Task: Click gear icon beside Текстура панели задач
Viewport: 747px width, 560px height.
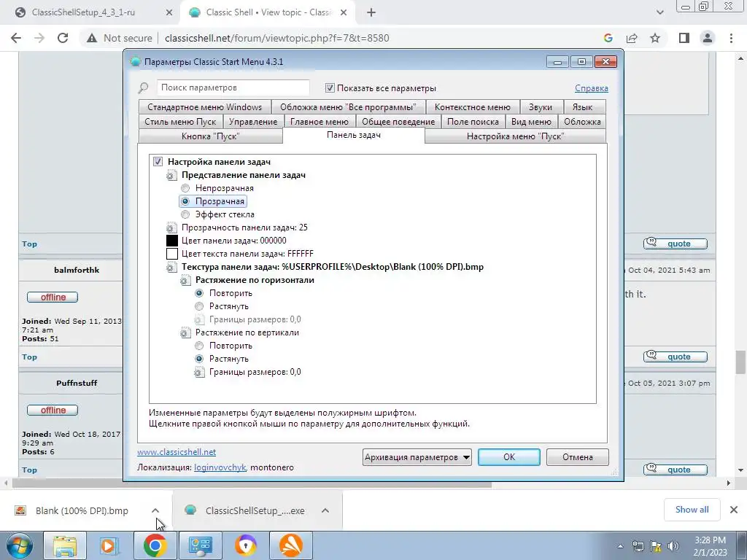Action: (x=171, y=267)
